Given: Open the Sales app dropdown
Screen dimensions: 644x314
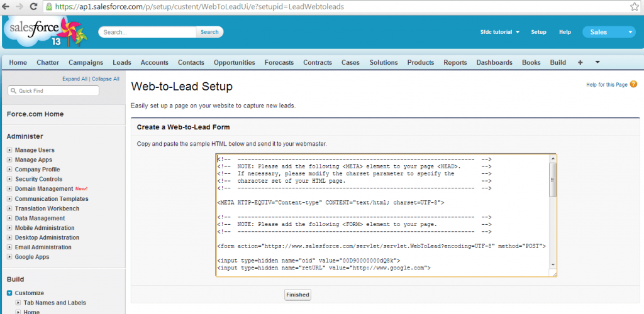Looking at the screenshot, I should (x=609, y=32).
